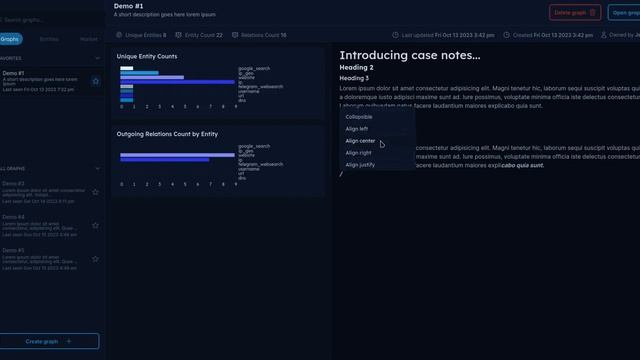
Task: Click the Owned by user icon
Action: [x=603, y=35]
